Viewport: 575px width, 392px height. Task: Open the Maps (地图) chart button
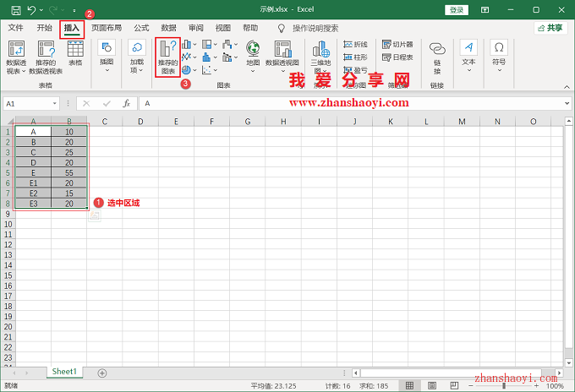coord(253,56)
